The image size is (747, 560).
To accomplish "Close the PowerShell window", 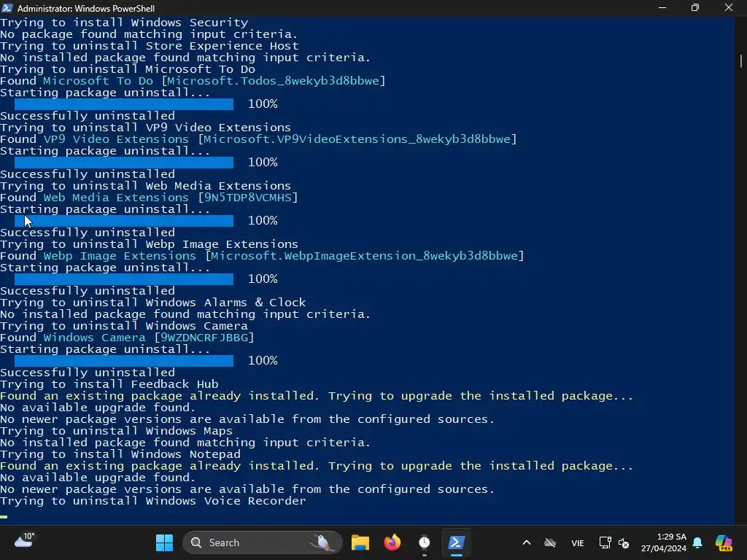I will tap(729, 7).
